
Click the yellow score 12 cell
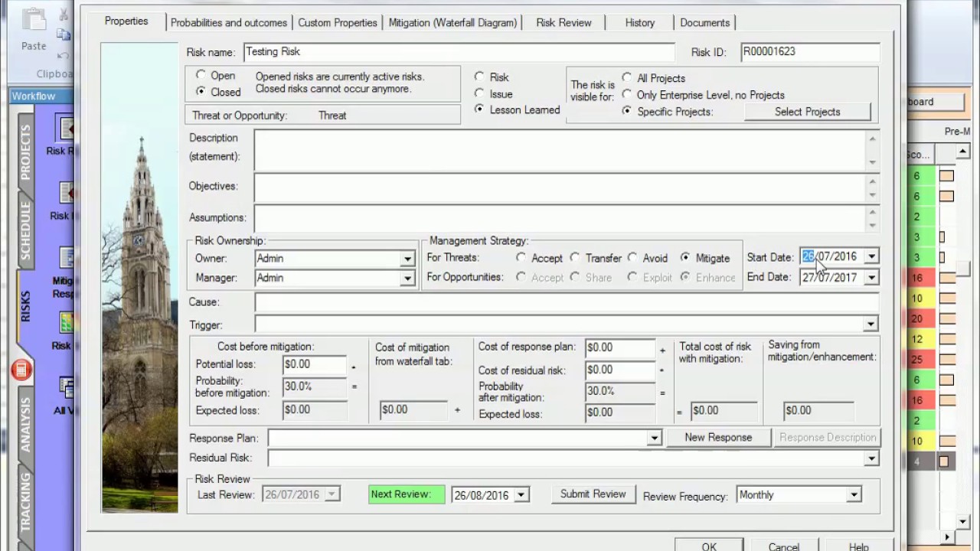click(916, 339)
